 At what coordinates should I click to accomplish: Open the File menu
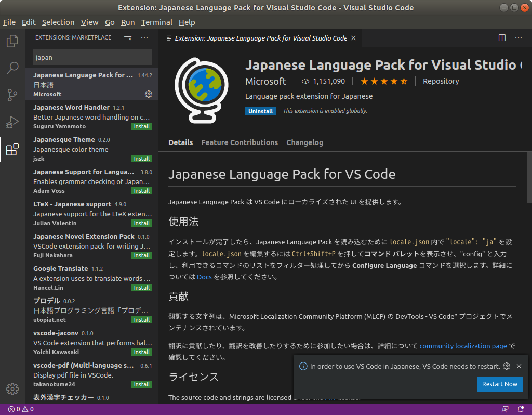point(9,22)
